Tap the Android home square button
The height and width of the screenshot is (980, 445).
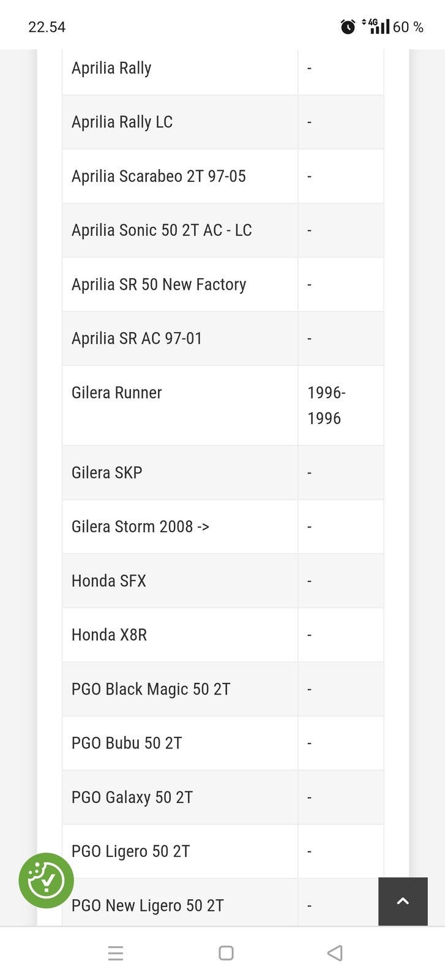coord(226,953)
